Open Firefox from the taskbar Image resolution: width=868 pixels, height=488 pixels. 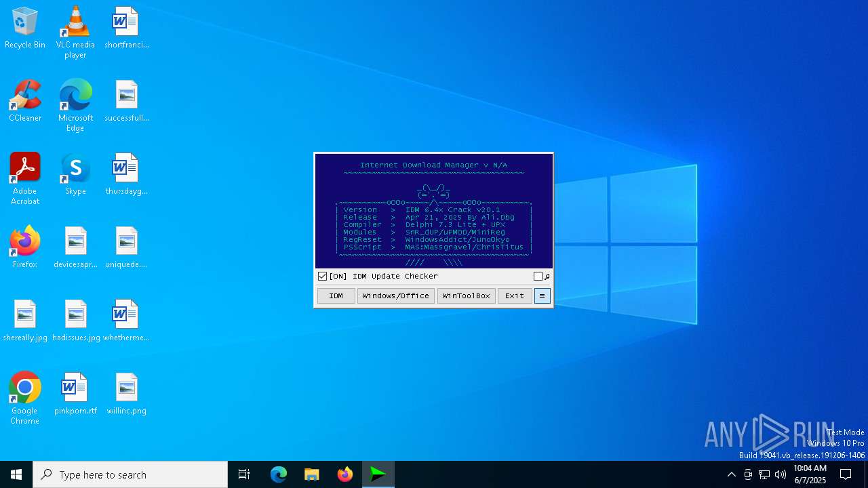(345, 474)
